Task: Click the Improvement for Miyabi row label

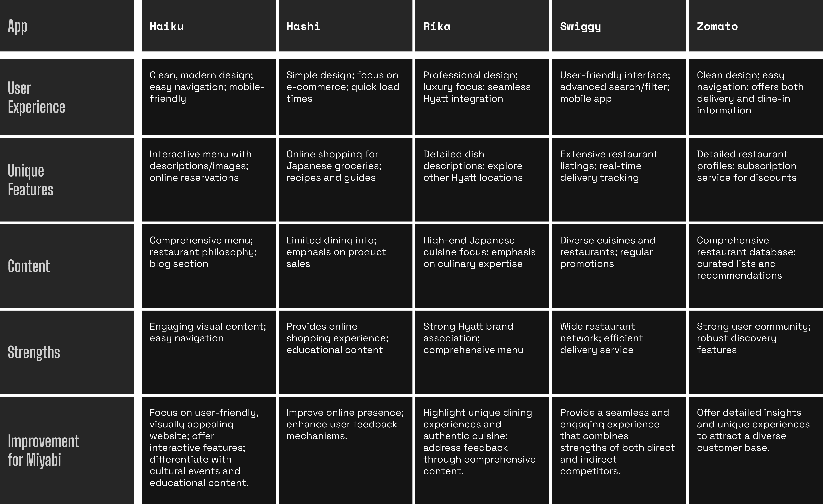Action: click(67, 450)
